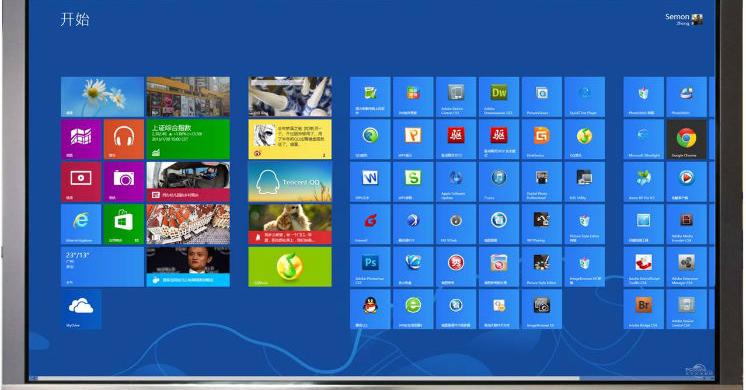Screen dimensions: 746x390
Task: Open the Adobe Photoshop tile
Action: point(370,266)
